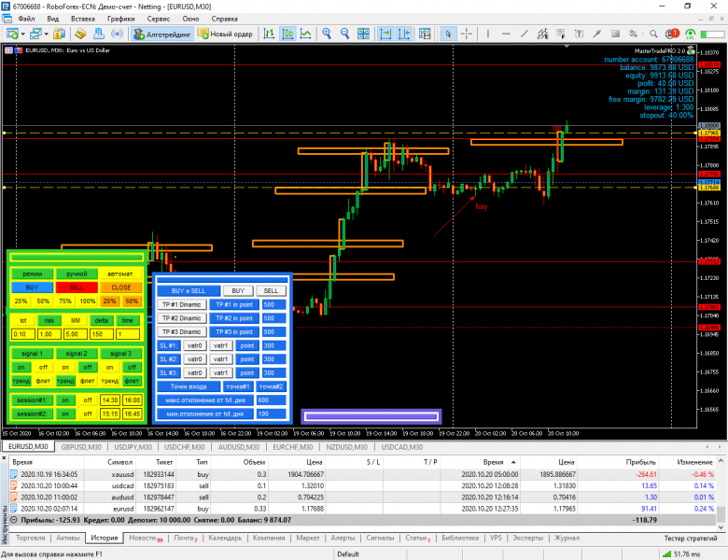
Task: Open the Новый ордер dialog
Action: [225, 35]
